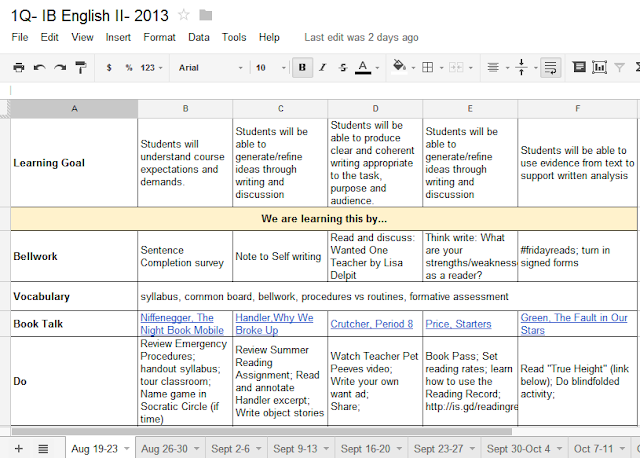Open the File menu
640x458 pixels.
click(20, 37)
